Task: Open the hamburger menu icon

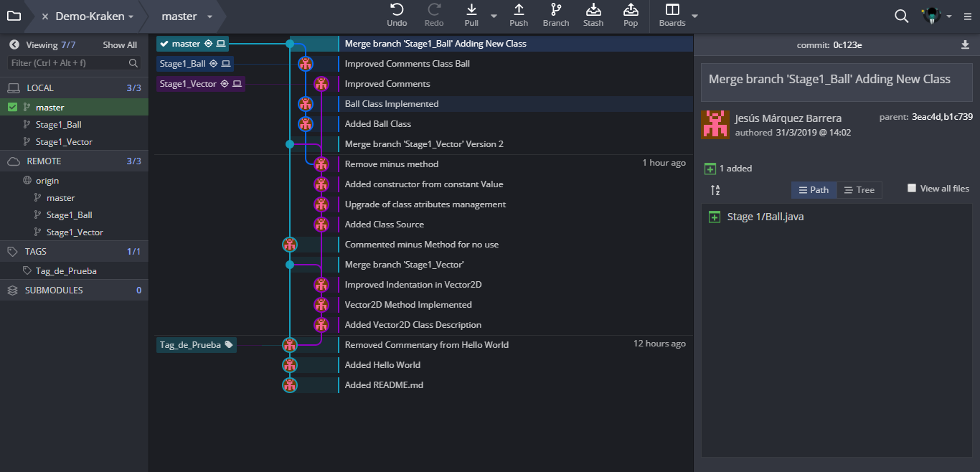Action: [x=968, y=16]
